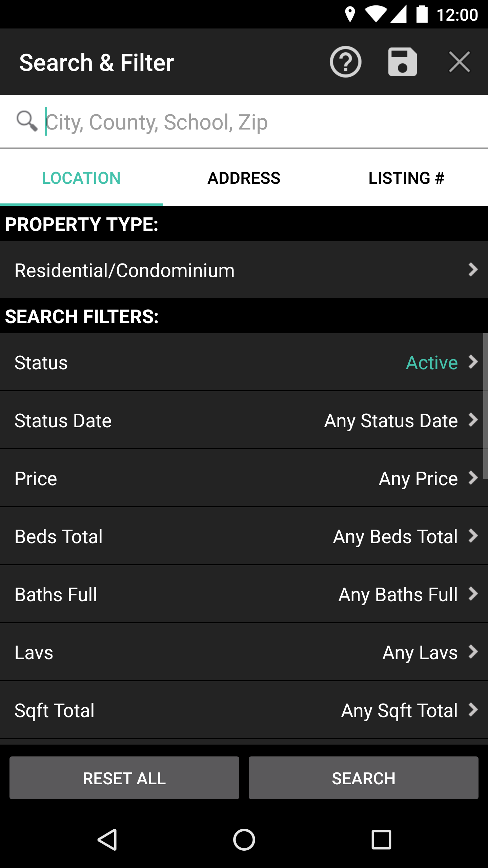
Task: Tap the RESET ALL button
Action: [124, 778]
